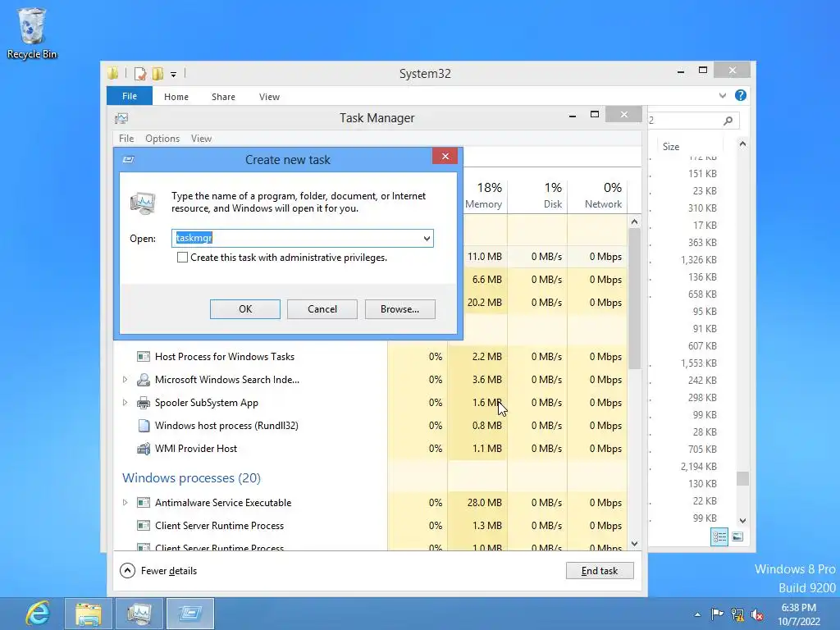This screenshot has height=630, width=840.
Task: Click the Task Manager title bar icon
Action: tap(121, 118)
